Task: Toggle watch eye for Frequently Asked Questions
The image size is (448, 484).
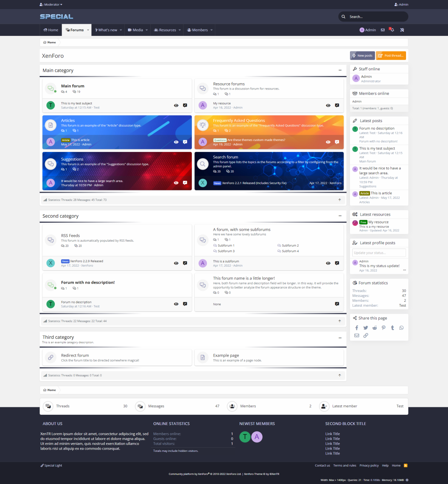Action: click(328, 142)
